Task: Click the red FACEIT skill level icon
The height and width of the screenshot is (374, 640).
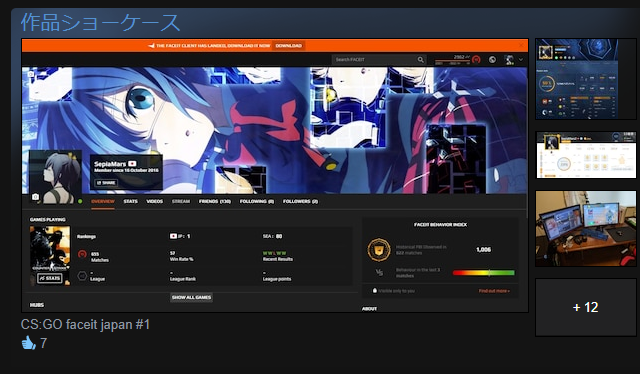Action: coord(476,60)
